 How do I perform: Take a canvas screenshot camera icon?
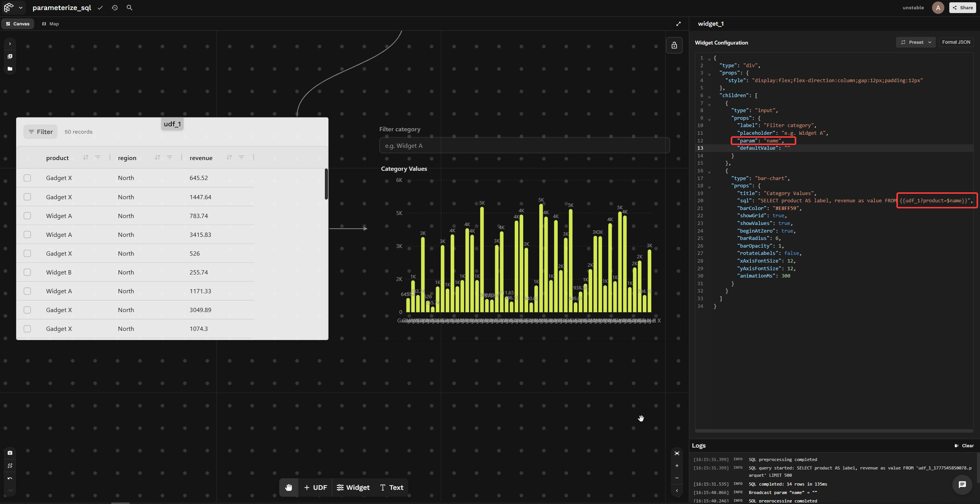[x=10, y=453]
